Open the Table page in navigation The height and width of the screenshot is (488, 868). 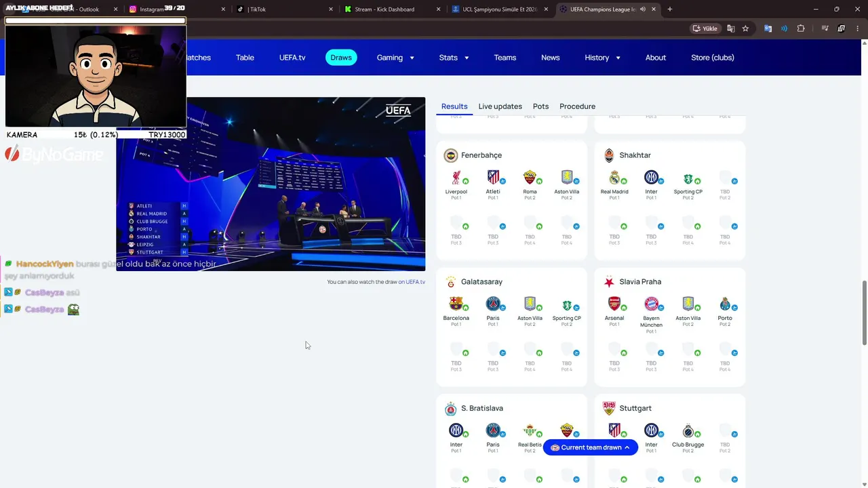(x=245, y=58)
